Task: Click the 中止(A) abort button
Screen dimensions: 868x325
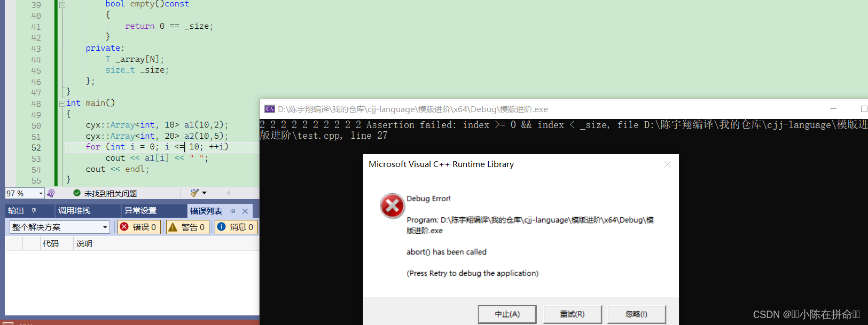Action: tap(507, 314)
